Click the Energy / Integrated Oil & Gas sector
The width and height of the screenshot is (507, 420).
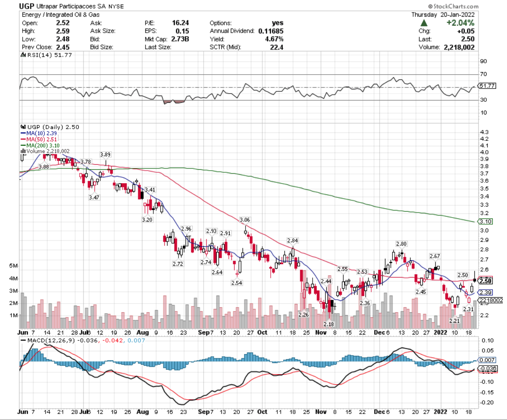pyautogui.click(x=61, y=15)
